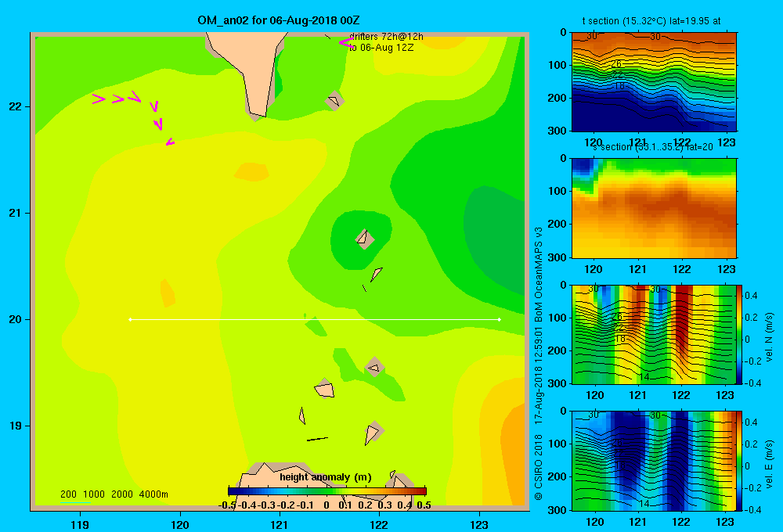Click the 'BoM OceanMAPS v3' vertical text
This screenshot has height=532, width=783.
pos(539,275)
